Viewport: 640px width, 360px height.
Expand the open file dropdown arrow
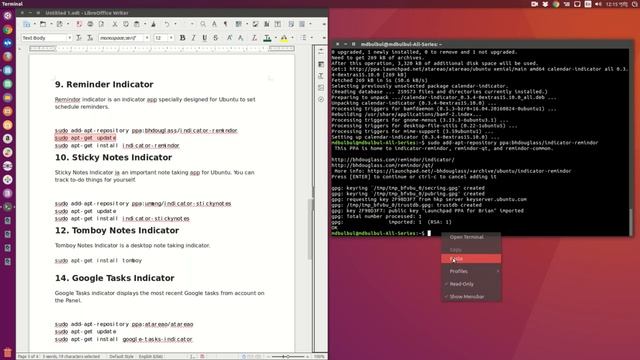tap(51, 24)
